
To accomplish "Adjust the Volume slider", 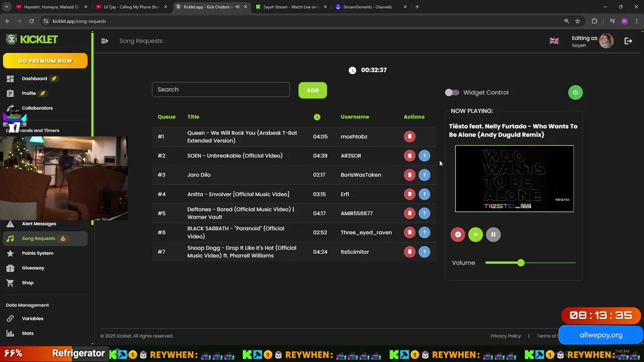I will (530, 262).
